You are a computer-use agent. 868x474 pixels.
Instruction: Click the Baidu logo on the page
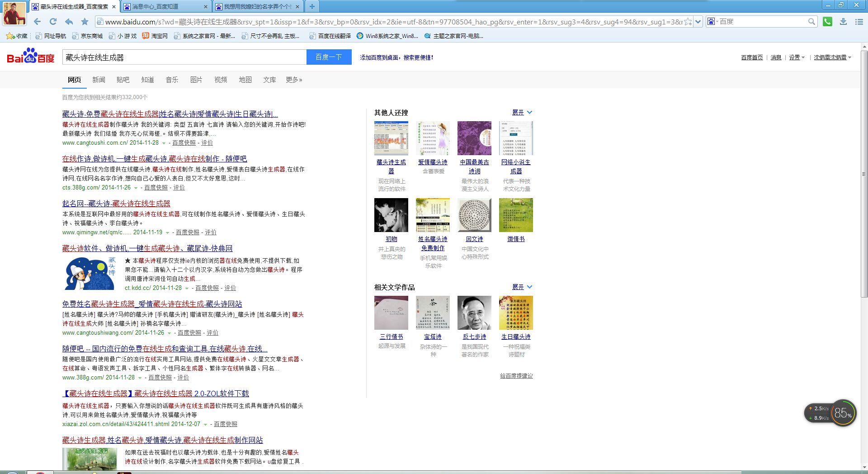(x=30, y=56)
